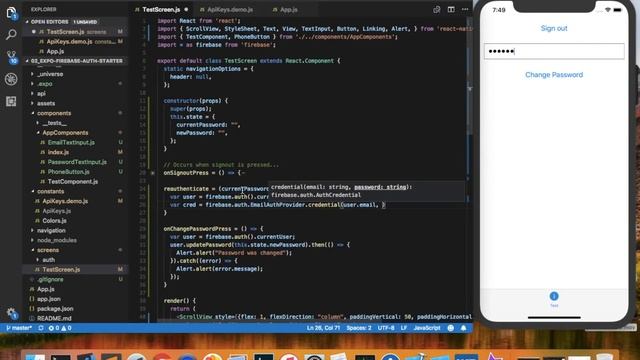Open EmailTextInput.js in the explorer
The image size is (640, 360).
click(71, 142)
